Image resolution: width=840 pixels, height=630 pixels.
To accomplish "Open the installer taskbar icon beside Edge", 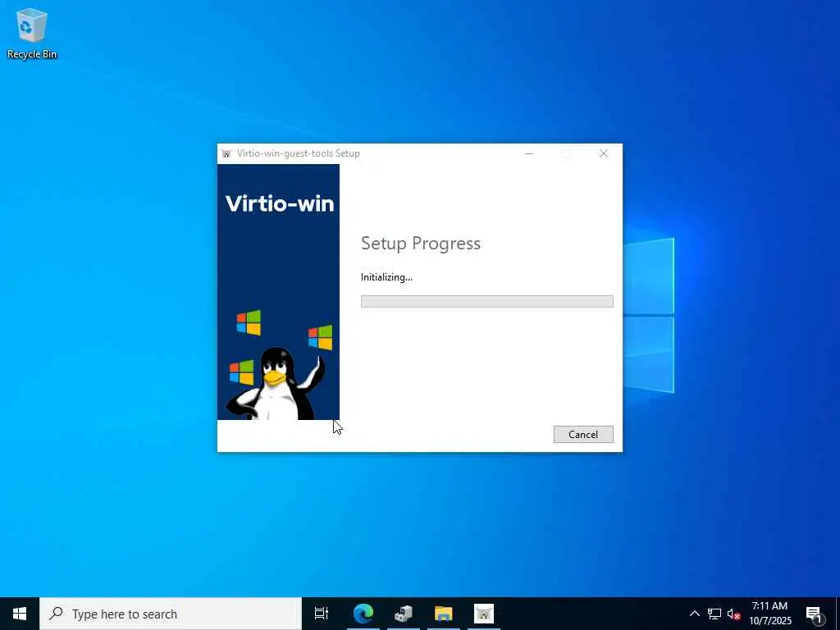I will coord(404,614).
